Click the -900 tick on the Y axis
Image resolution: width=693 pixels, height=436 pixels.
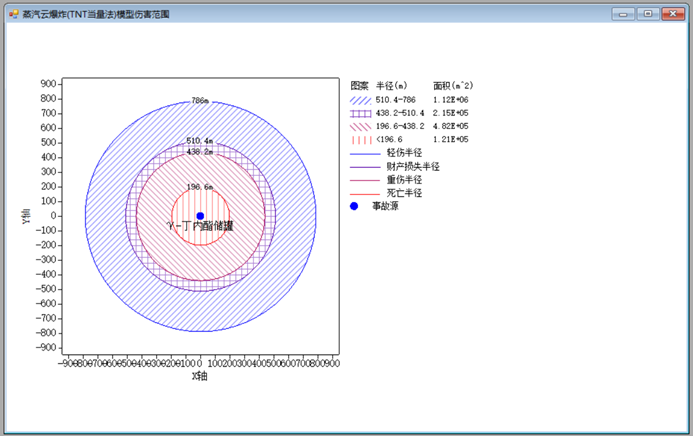tap(46, 348)
